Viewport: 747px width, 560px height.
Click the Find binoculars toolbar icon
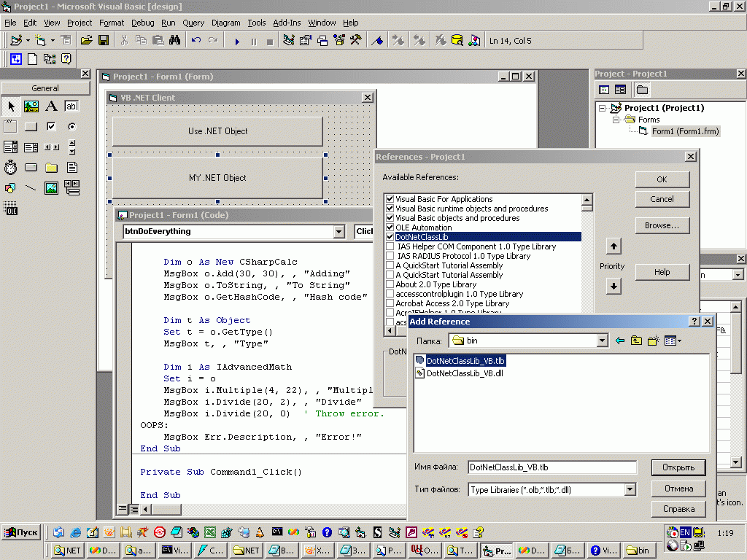click(175, 41)
